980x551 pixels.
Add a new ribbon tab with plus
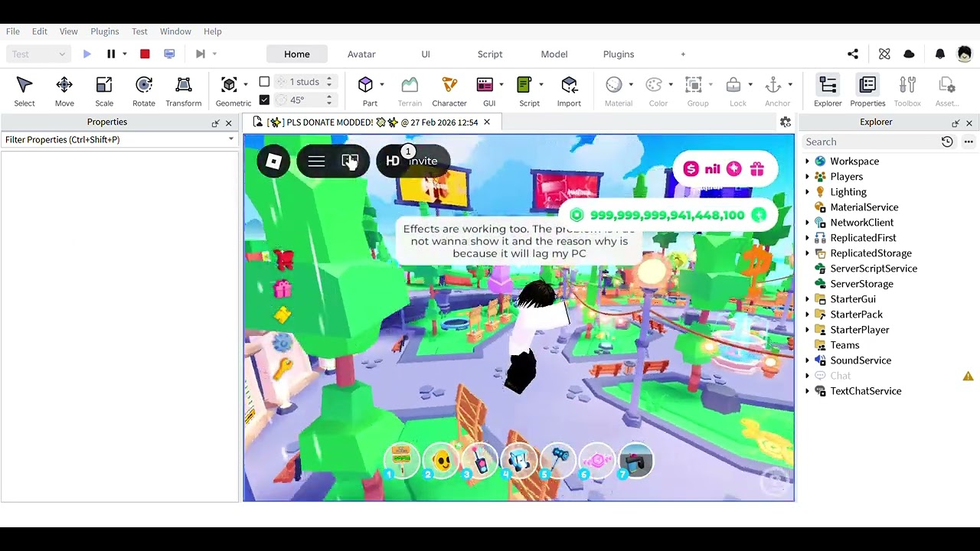tap(683, 54)
